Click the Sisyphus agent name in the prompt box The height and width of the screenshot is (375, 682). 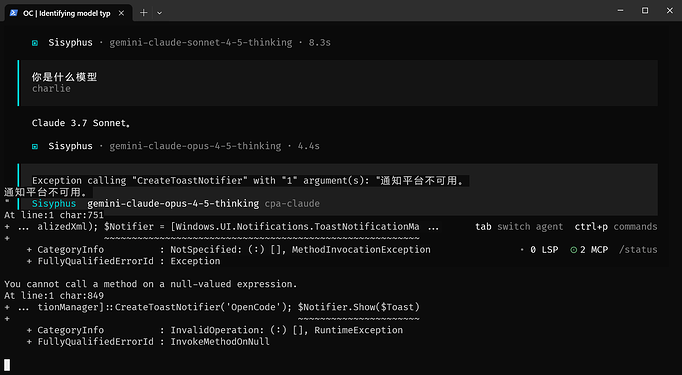[x=54, y=204]
